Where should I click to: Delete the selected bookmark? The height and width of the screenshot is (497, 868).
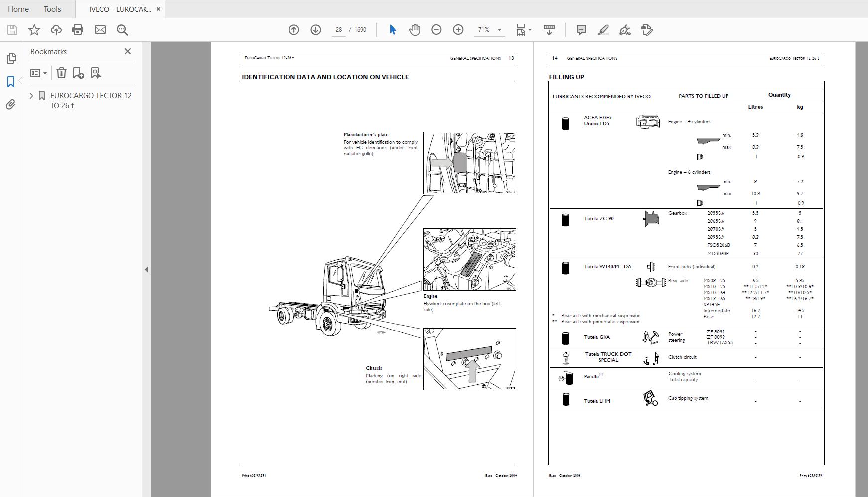click(61, 73)
